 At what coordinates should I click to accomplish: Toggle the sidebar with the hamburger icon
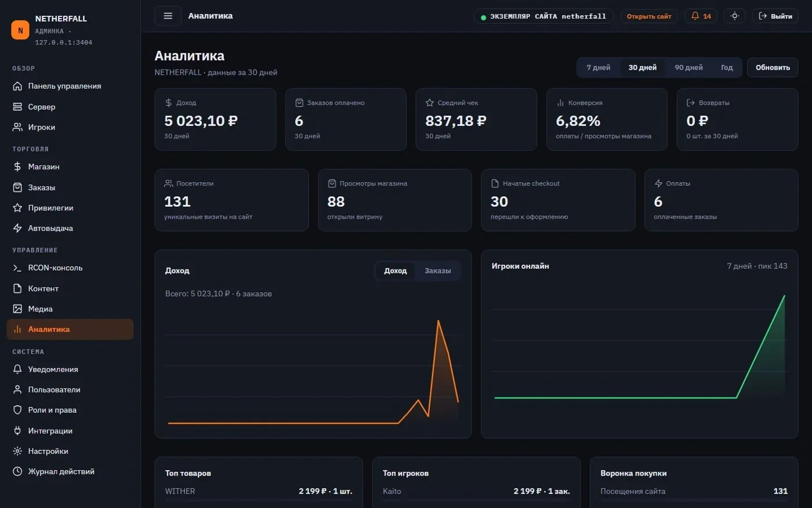168,16
